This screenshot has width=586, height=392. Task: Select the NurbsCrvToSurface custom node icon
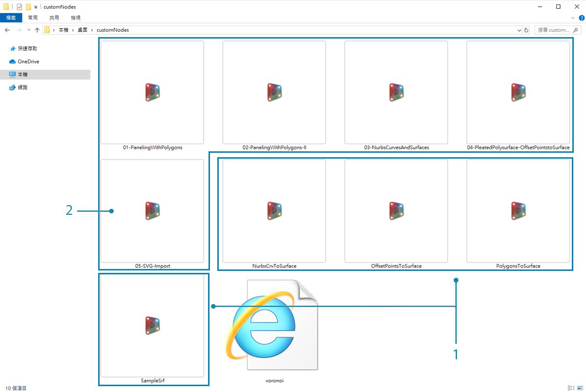274,211
